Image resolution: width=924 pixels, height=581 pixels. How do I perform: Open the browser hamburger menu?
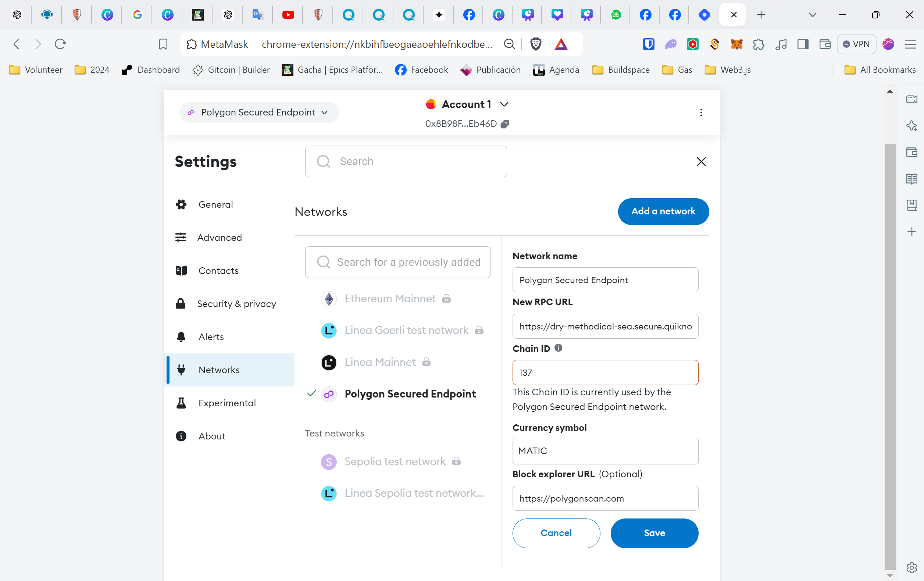(x=910, y=44)
